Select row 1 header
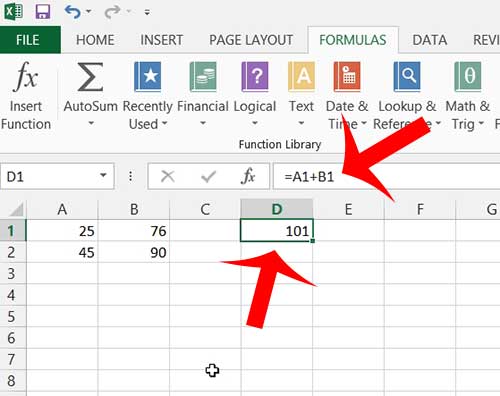The image size is (500, 396). (x=13, y=231)
